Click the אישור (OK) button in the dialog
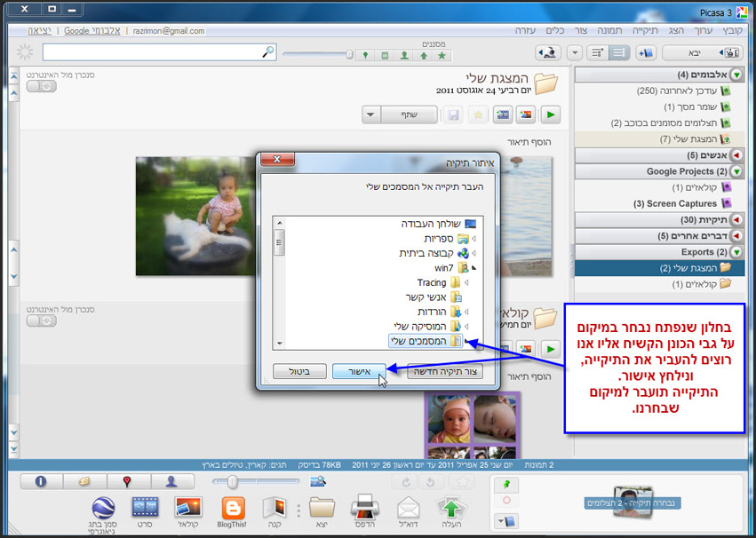 [x=359, y=371]
